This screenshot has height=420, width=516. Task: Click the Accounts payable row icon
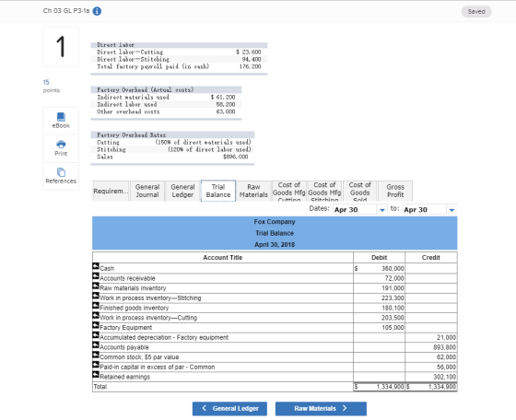click(96, 345)
